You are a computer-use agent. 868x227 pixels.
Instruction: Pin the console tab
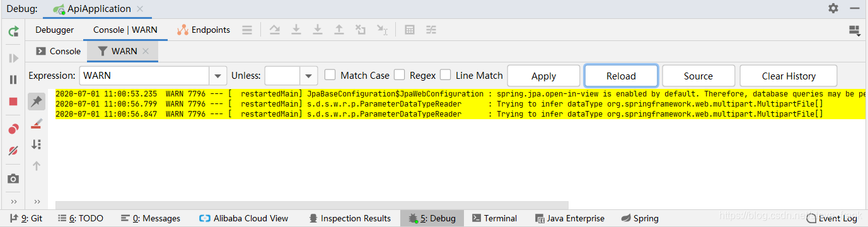pos(37,101)
